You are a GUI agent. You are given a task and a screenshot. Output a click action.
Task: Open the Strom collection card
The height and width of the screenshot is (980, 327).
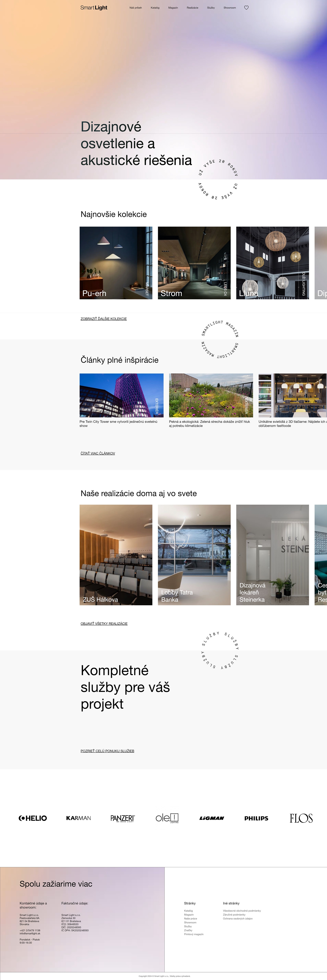tap(194, 263)
